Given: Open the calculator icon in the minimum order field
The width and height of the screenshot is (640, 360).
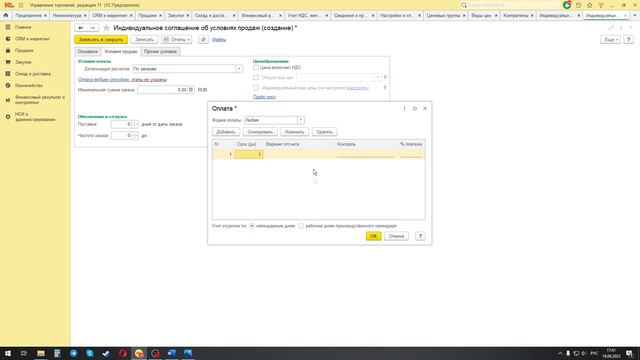Looking at the screenshot, I should [x=191, y=89].
